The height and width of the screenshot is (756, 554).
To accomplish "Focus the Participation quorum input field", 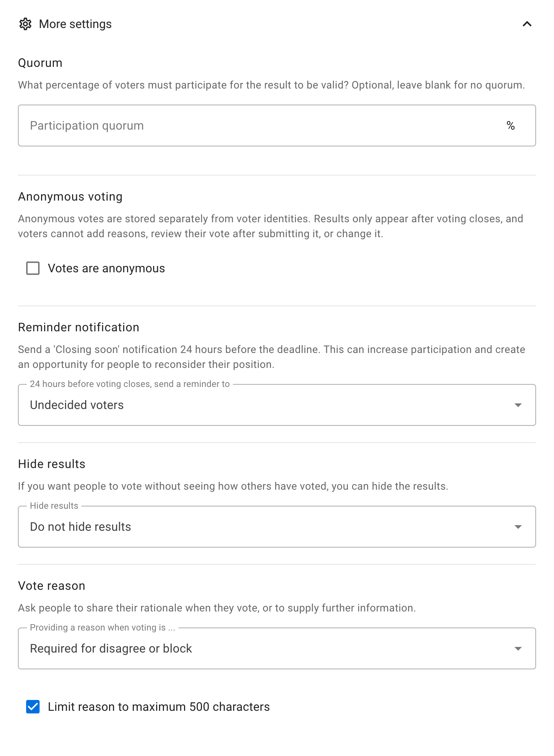I will [x=277, y=126].
